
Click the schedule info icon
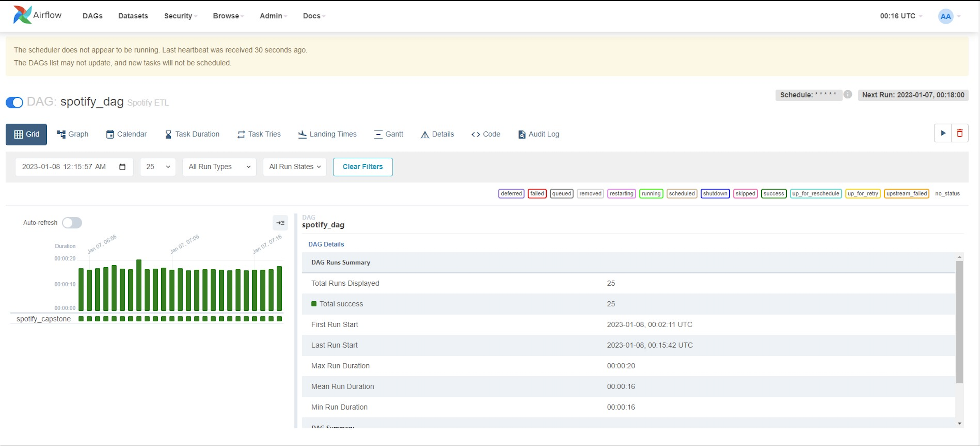tap(848, 94)
